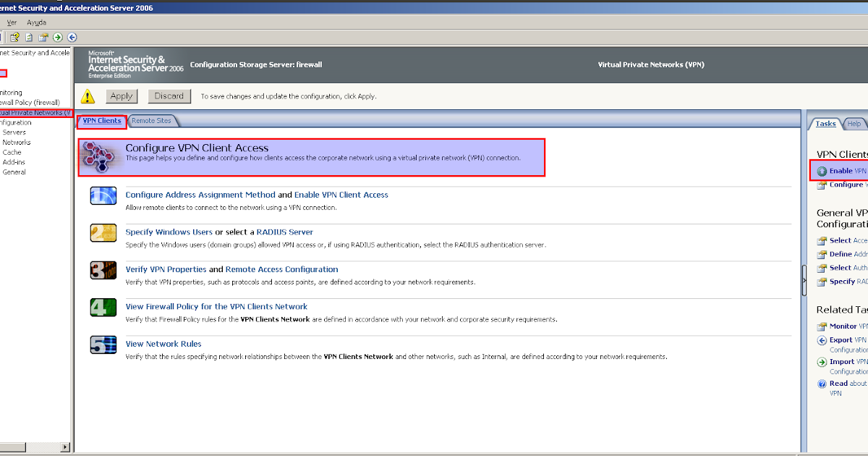Click the Enable VPN task icon
Viewport: 868px width, 456px height.
(x=822, y=172)
